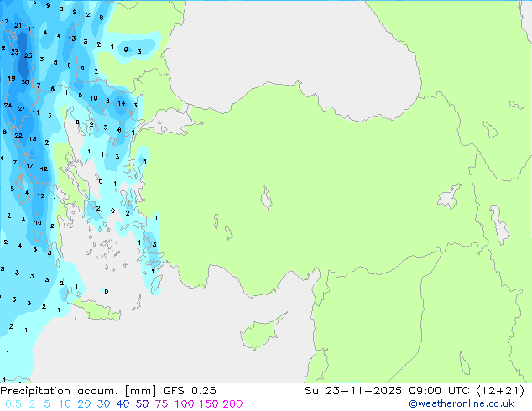
Task: Click the "Su 23-11-2025" date text
Action: [x=353, y=391]
